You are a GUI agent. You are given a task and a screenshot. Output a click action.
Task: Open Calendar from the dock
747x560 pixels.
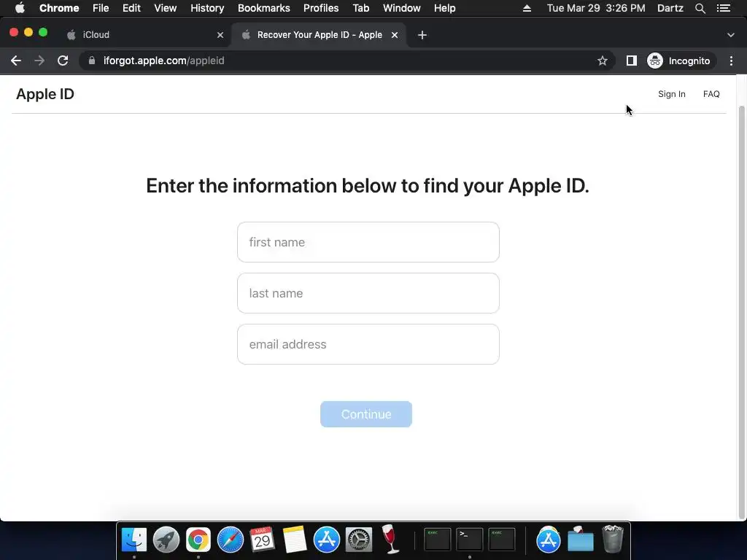point(262,540)
